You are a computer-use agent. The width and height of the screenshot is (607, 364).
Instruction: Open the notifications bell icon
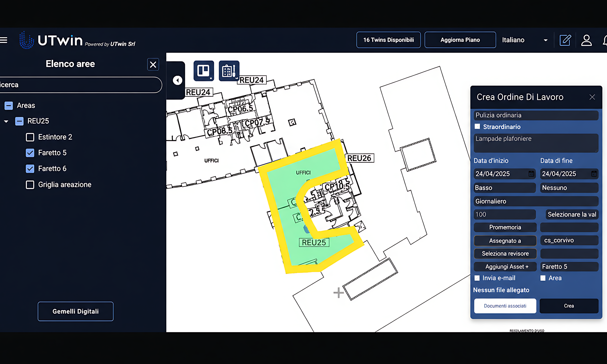[x=605, y=40]
